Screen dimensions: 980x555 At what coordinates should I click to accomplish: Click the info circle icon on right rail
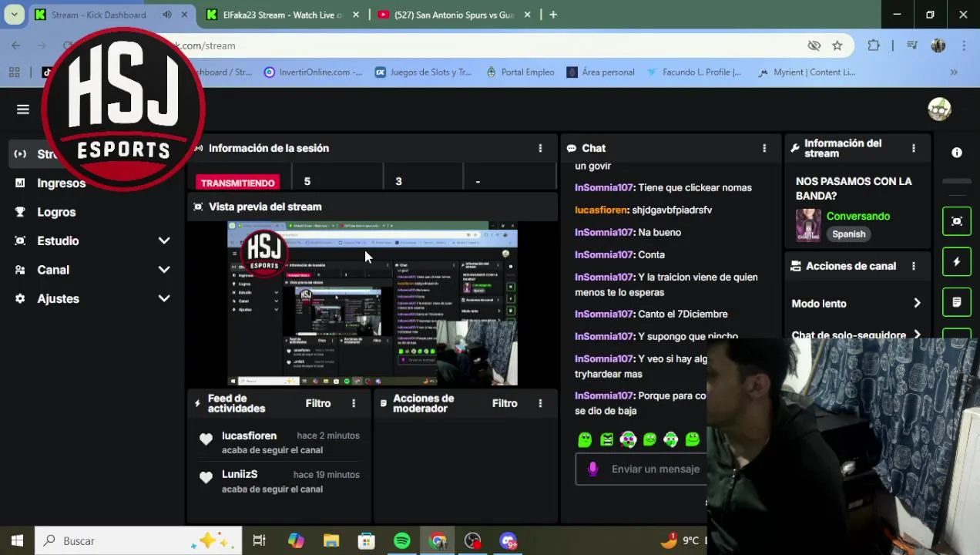point(957,153)
